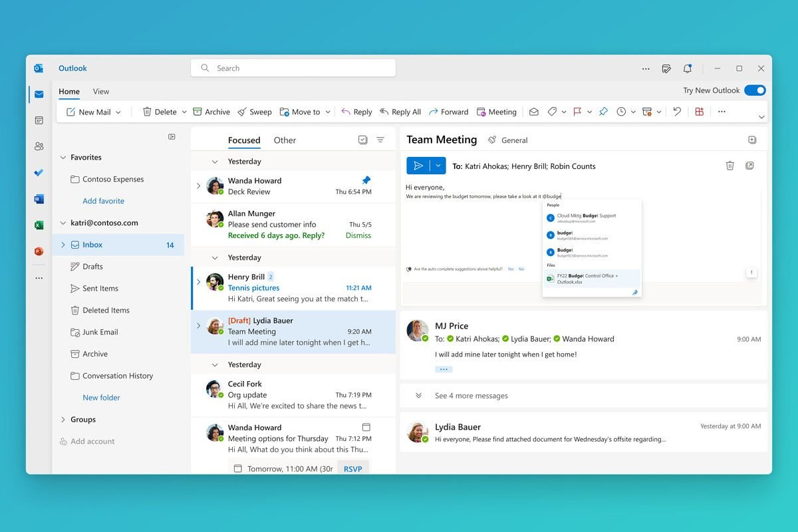
Task: Expand Henry Brill conversation thread
Action: tap(198, 282)
